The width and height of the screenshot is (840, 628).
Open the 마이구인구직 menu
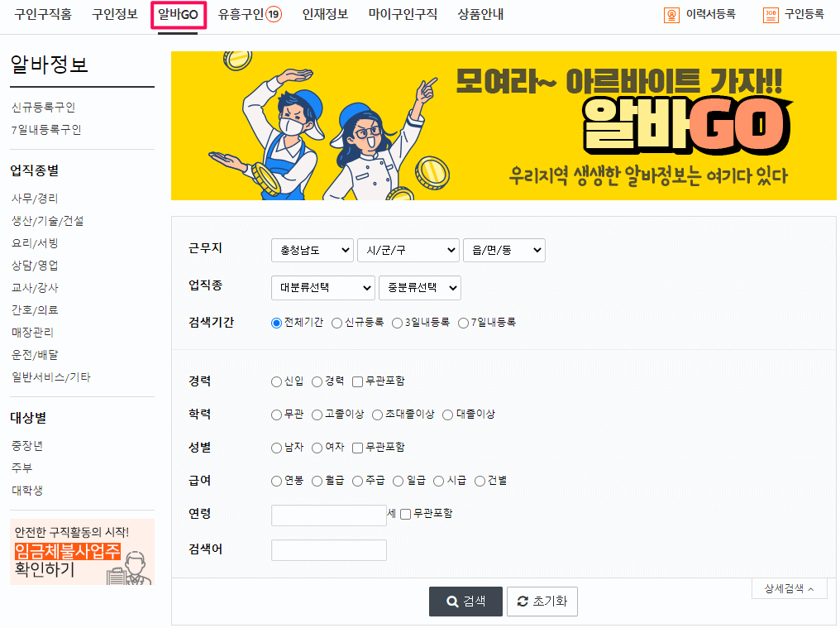click(403, 15)
